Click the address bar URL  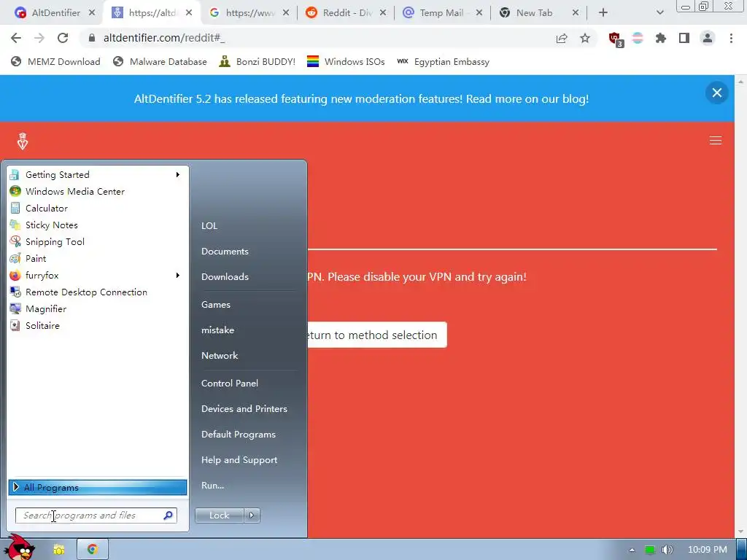pos(164,38)
